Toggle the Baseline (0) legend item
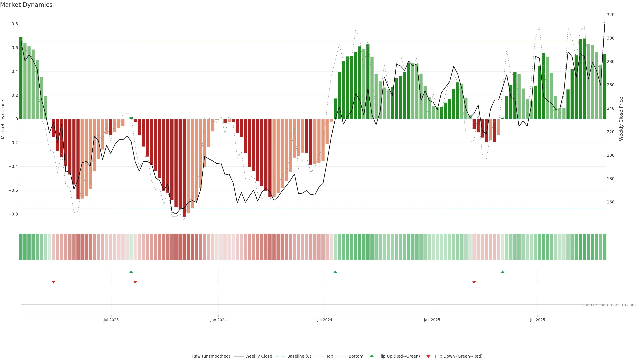This screenshot has height=362, width=644. [x=299, y=356]
